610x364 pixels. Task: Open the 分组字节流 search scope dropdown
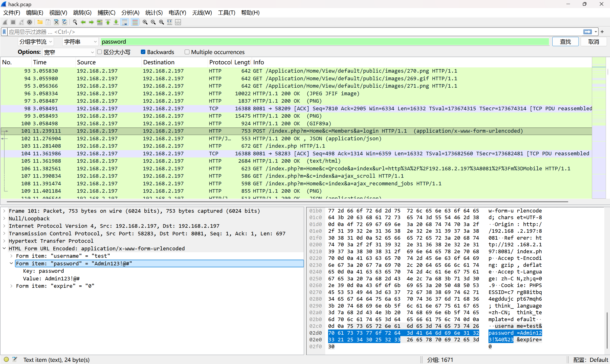(36, 42)
